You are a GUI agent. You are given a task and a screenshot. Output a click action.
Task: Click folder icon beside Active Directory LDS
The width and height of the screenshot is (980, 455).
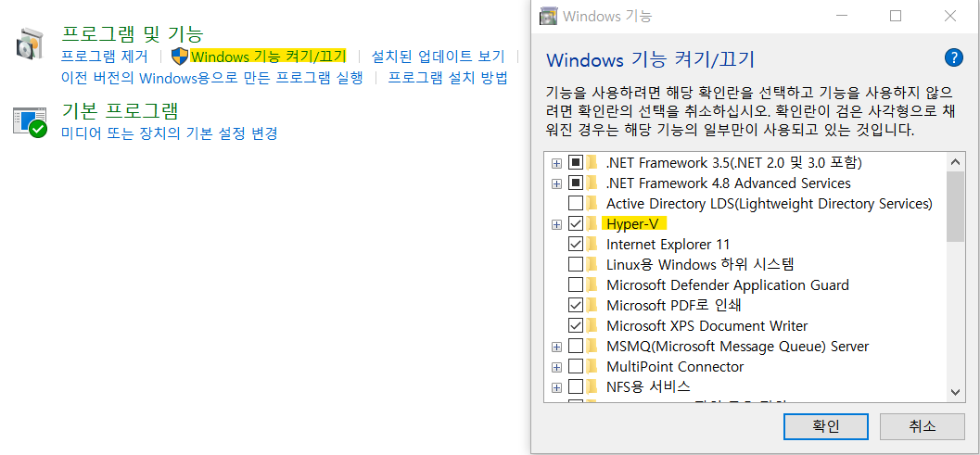(592, 203)
